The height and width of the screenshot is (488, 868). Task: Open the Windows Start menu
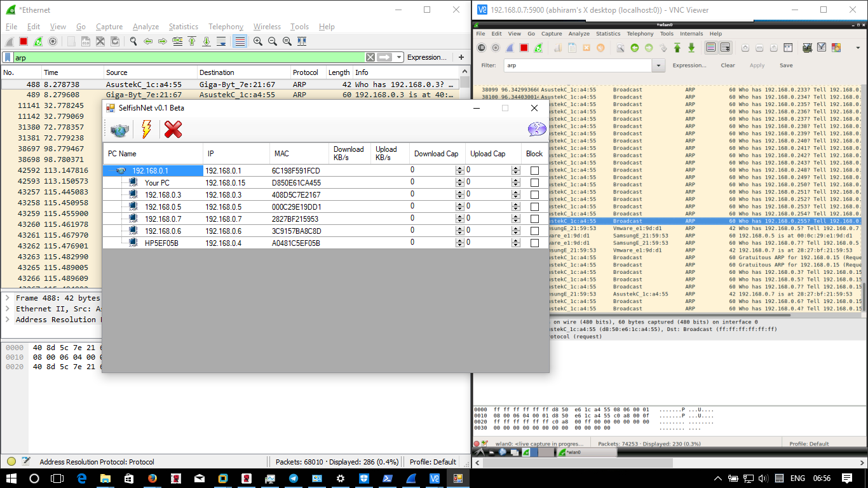tap(11, 478)
